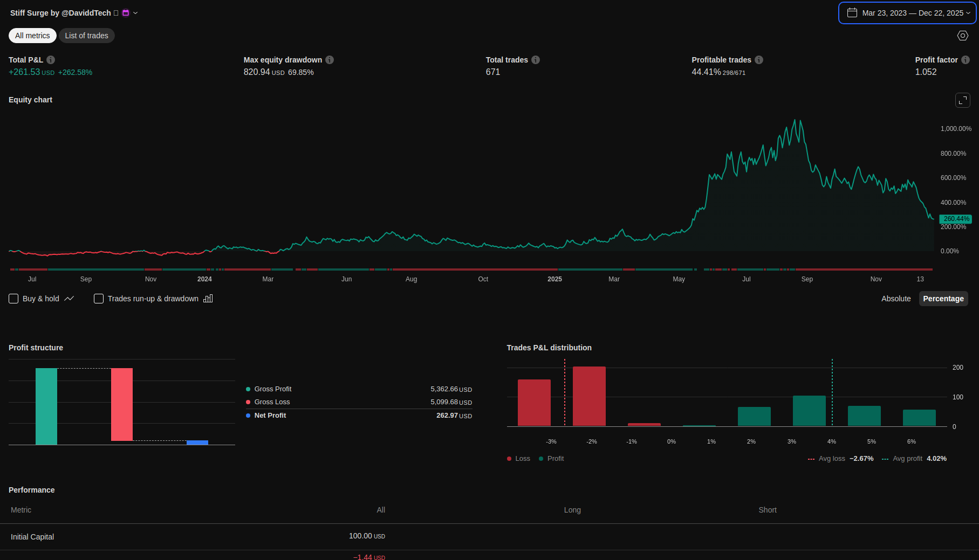
Task: Click the Short column header in Performance
Action: (768, 510)
